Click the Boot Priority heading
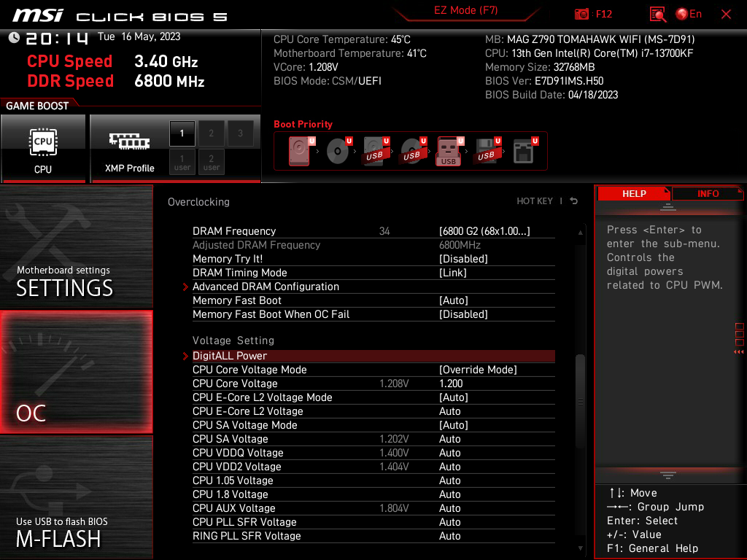The image size is (747, 560). (x=303, y=124)
